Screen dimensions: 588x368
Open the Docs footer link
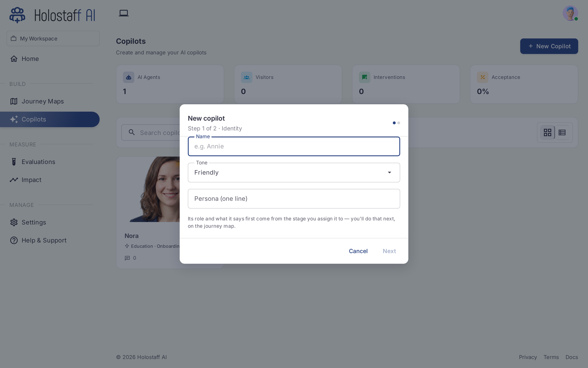pyautogui.click(x=572, y=357)
